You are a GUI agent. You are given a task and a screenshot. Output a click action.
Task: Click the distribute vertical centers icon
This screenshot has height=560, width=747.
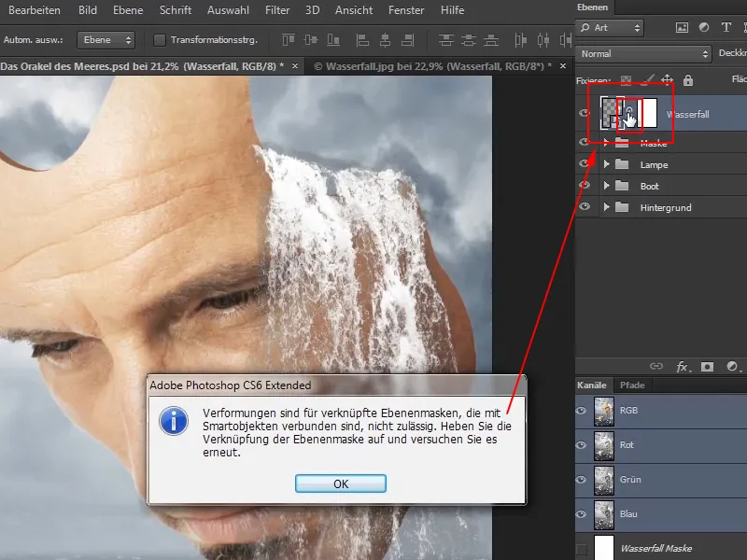coord(469,40)
